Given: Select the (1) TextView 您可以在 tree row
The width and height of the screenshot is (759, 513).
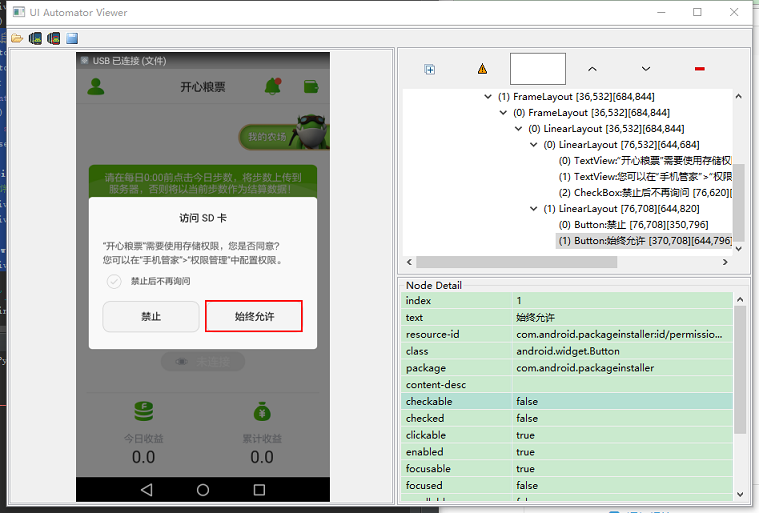Looking at the screenshot, I should 645,177.
